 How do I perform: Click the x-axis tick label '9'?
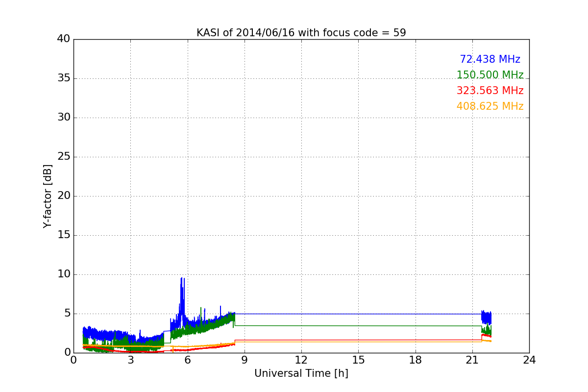click(x=245, y=360)
